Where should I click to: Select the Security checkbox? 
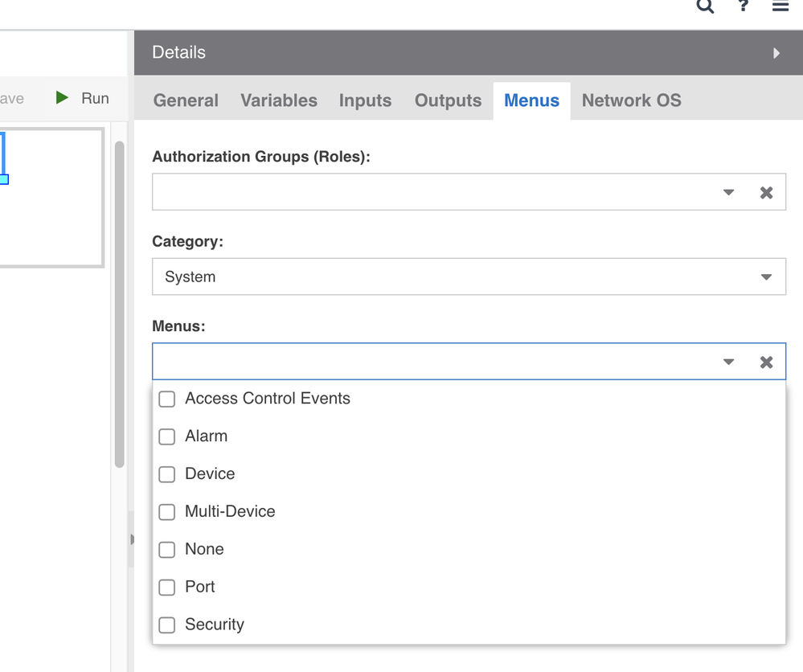click(167, 625)
